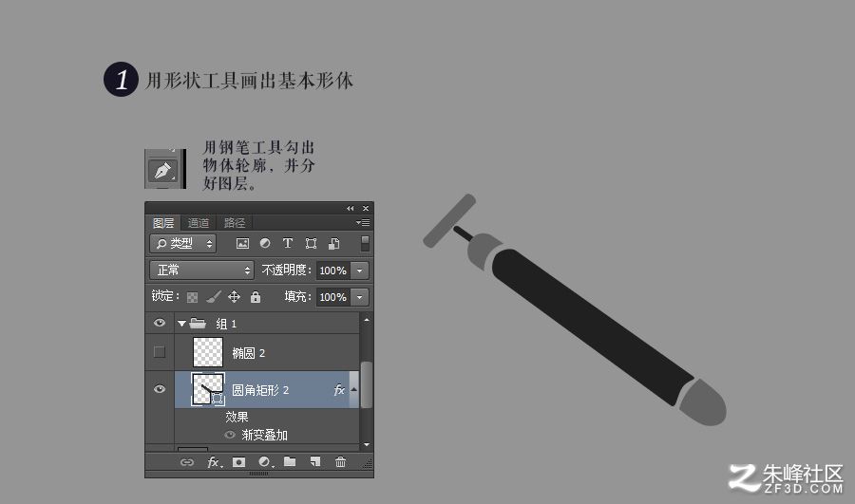Add a layer mask icon
The height and width of the screenshot is (504, 855).
238,462
